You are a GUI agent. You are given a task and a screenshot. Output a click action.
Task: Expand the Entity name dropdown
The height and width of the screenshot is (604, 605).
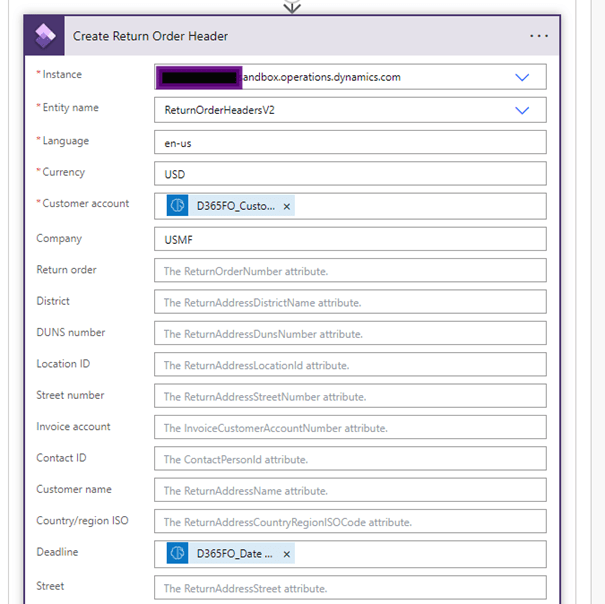[521, 110]
